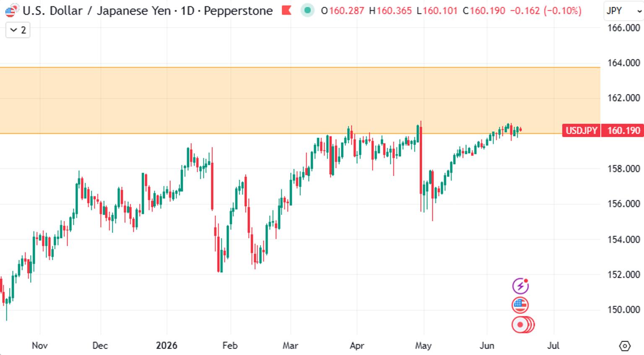Open the US flag economic event icon
644x355 pixels.
point(520,305)
